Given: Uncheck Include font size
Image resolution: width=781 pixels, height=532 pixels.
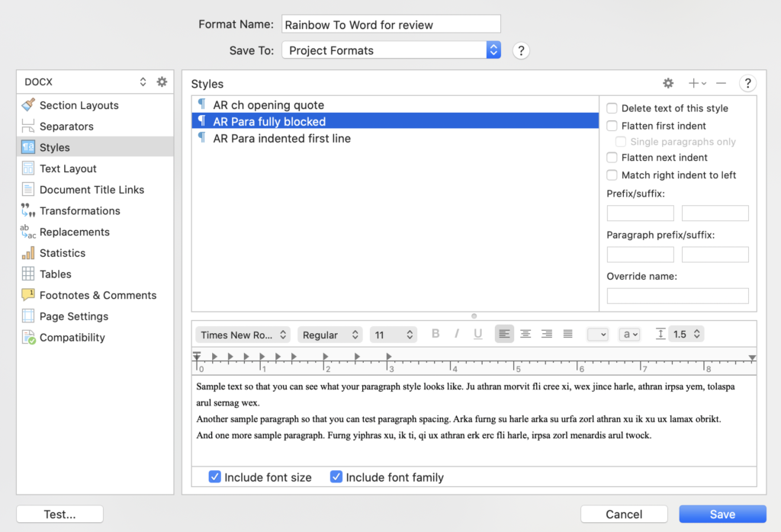Looking at the screenshot, I should [215, 476].
